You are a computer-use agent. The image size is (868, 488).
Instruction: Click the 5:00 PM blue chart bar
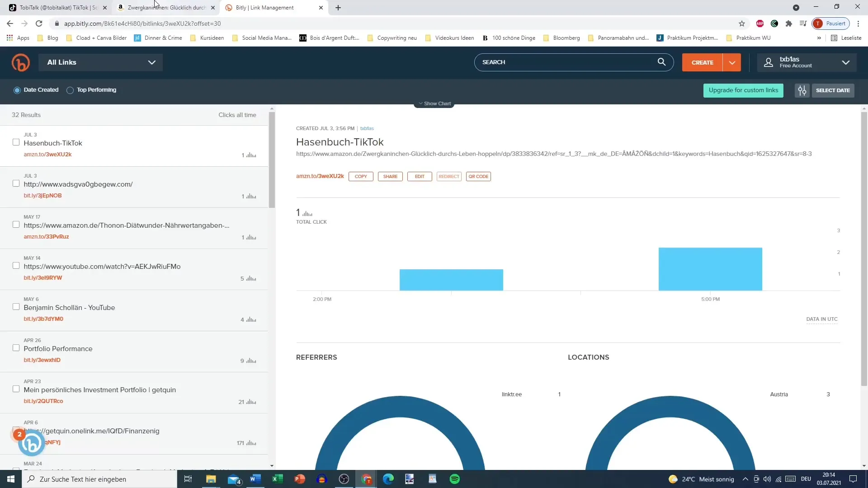point(710,269)
